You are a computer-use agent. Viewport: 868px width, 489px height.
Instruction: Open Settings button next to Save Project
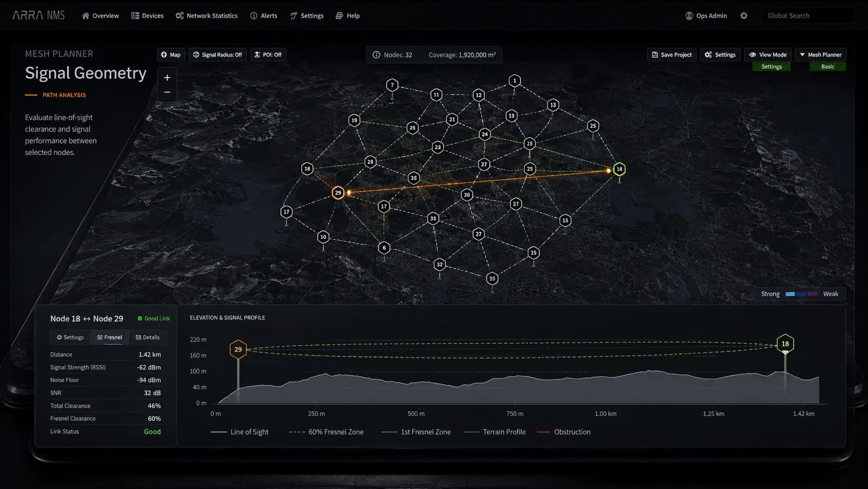720,55
